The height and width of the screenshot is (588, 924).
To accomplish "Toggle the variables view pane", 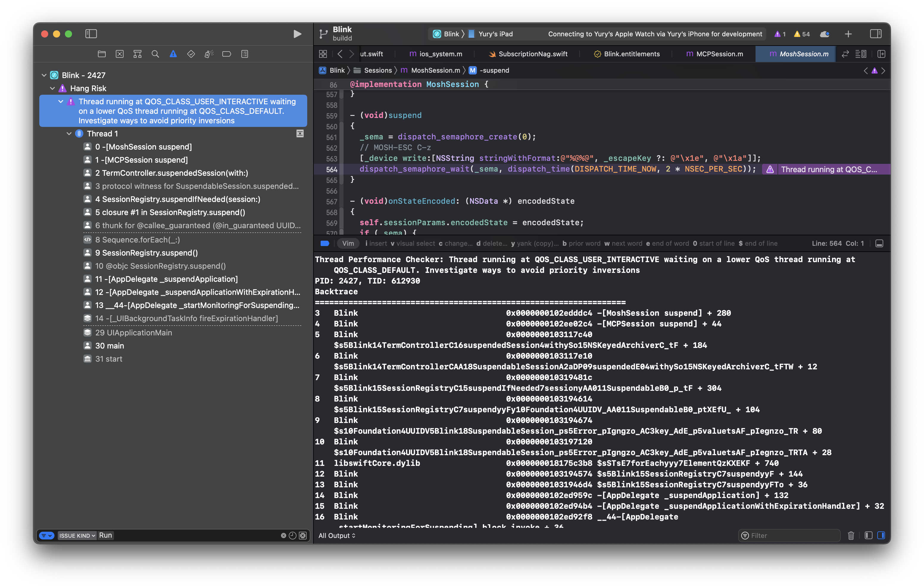I will [x=869, y=535].
